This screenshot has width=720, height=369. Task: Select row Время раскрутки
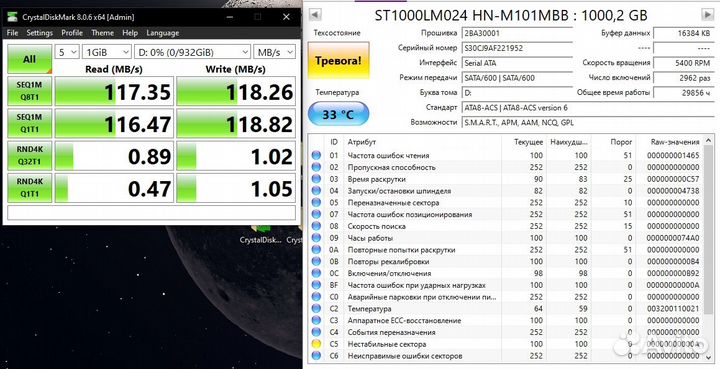point(505,179)
